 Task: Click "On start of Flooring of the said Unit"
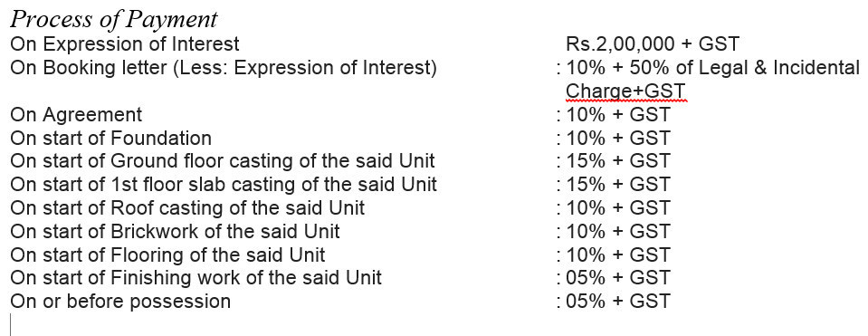click(x=167, y=254)
